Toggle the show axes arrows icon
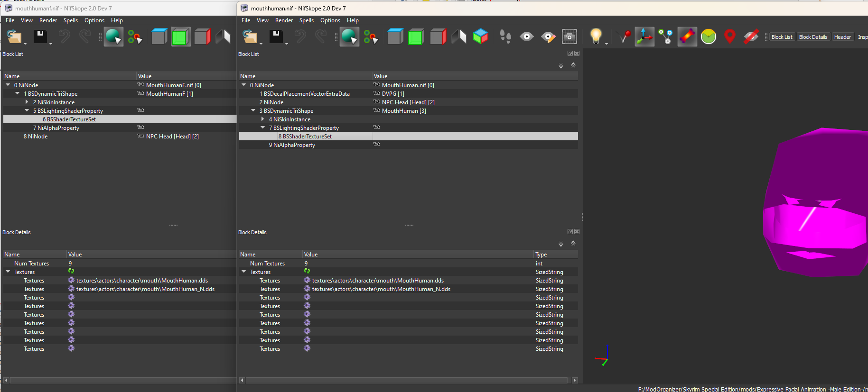The width and height of the screenshot is (868, 392). pos(644,36)
